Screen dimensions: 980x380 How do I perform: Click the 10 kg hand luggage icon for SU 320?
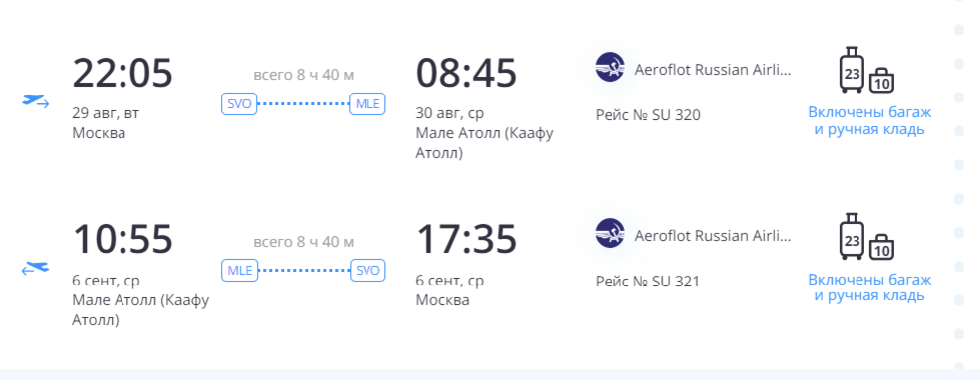(881, 80)
